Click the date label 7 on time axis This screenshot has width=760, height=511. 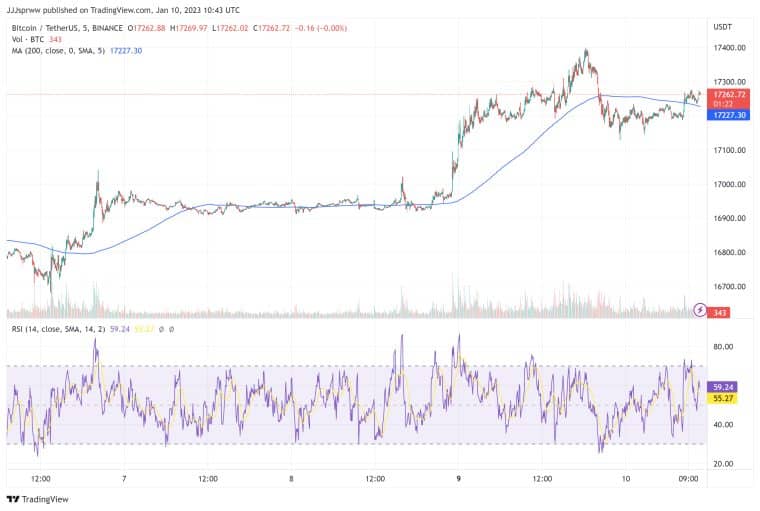[124, 479]
